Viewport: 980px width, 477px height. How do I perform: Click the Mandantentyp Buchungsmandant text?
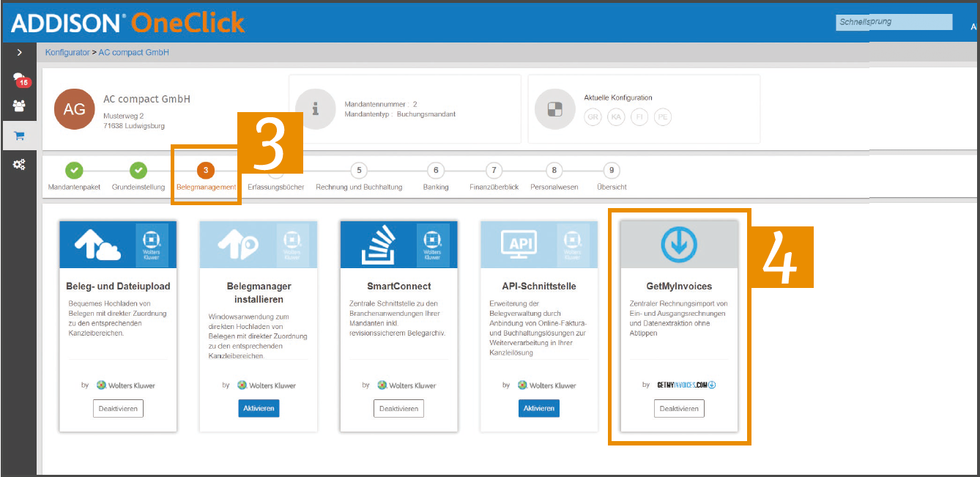tap(401, 114)
